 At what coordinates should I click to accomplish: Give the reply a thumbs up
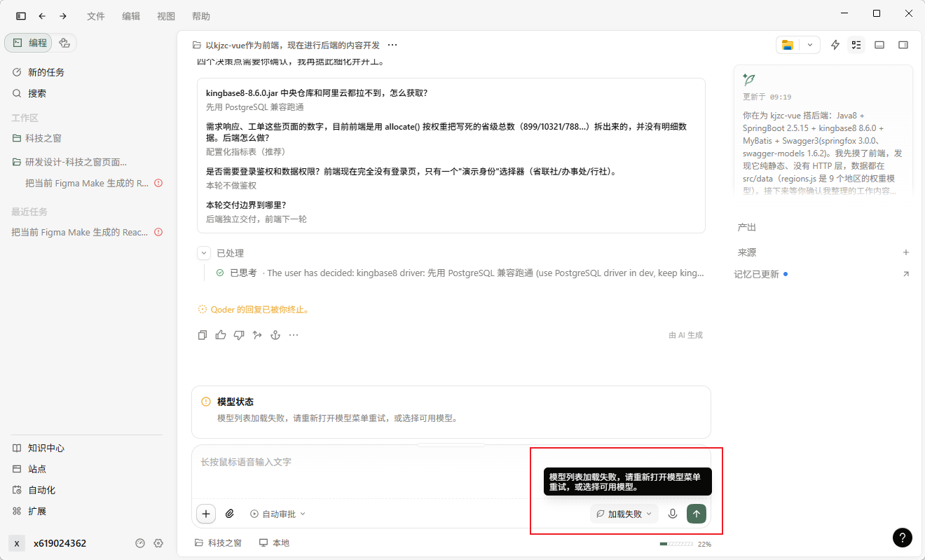221,335
